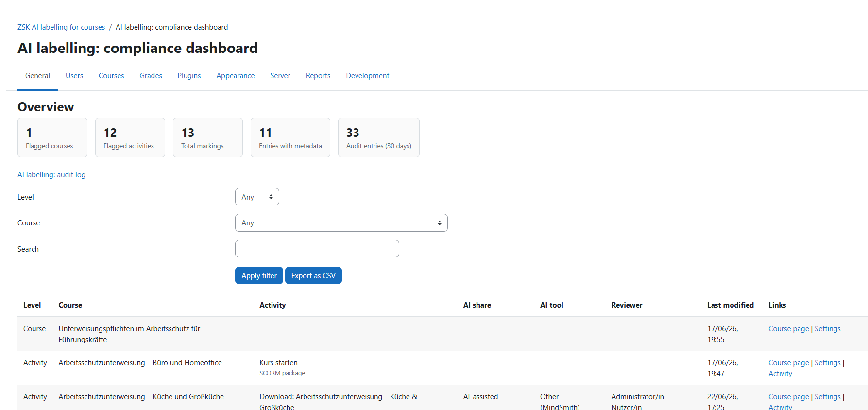Select the SCORM package label

tap(282, 373)
